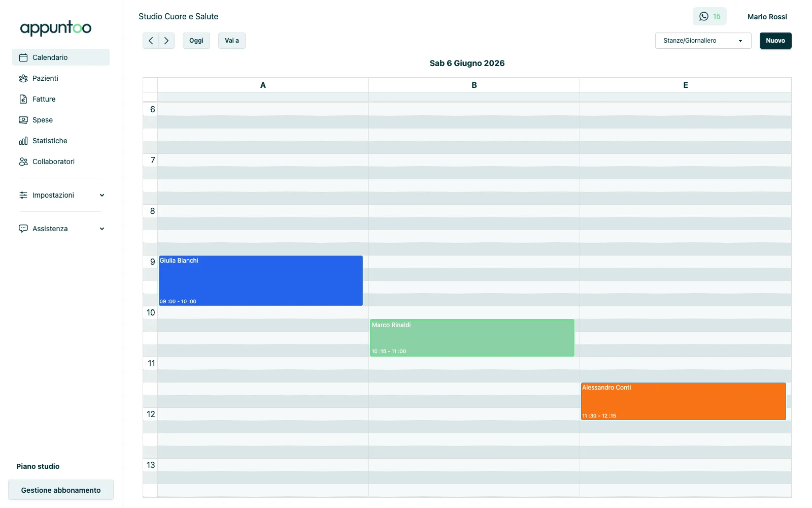Image resolution: width=812 pixels, height=508 pixels.
Task: Go to next day arrow
Action: tap(166, 41)
